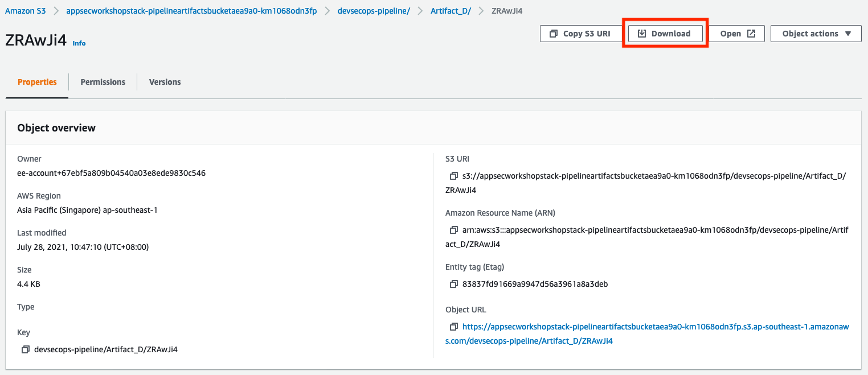Go to Amazon S3 breadcrumb
This screenshot has height=375, width=868.
(25, 11)
